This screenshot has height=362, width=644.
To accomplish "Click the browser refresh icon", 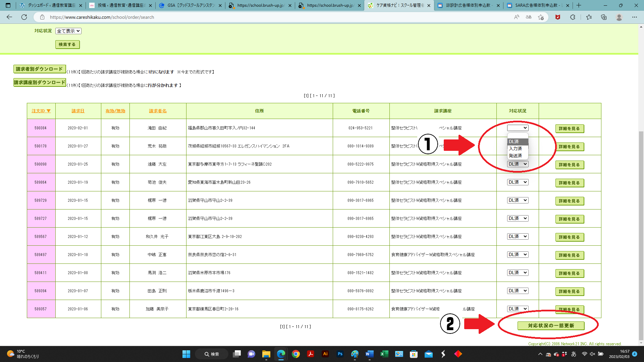I will [24, 17].
